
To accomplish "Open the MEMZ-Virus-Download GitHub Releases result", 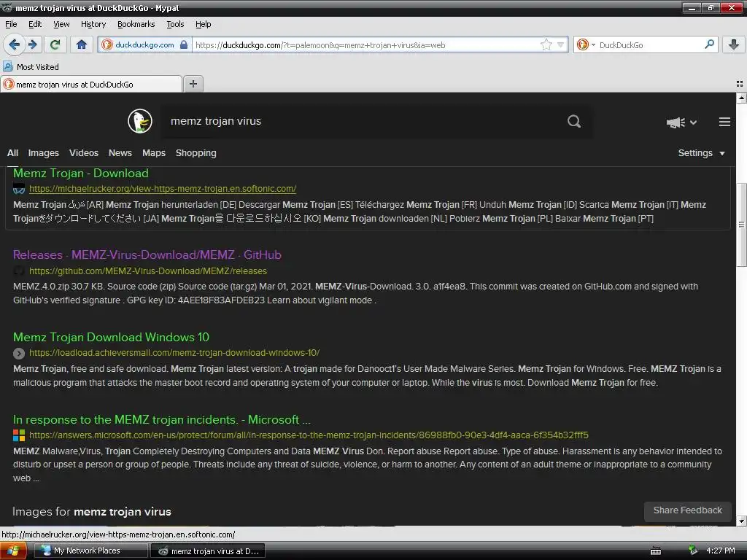I will pyautogui.click(x=147, y=254).
